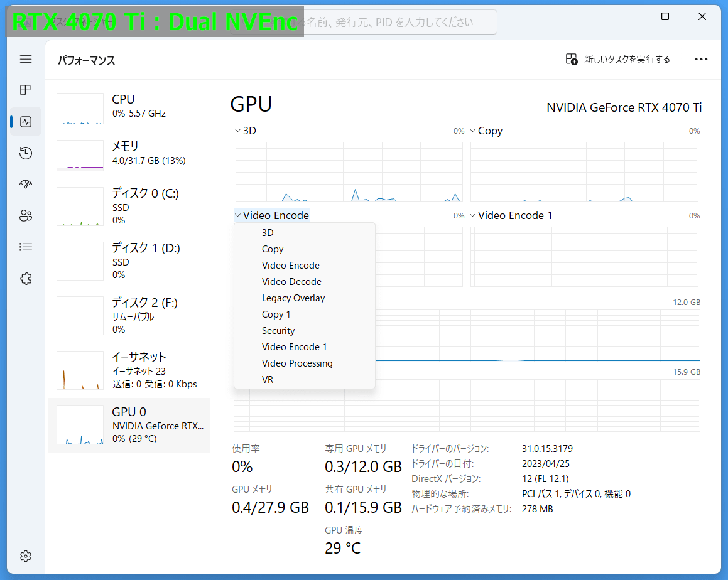Open the hamburger navigation menu
This screenshot has width=728, height=580.
pyautogui.click(x=26, y=59)
